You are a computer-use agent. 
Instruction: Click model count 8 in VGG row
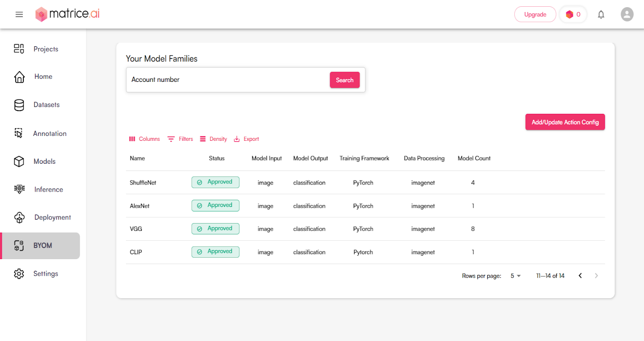(x=473, y=229)
